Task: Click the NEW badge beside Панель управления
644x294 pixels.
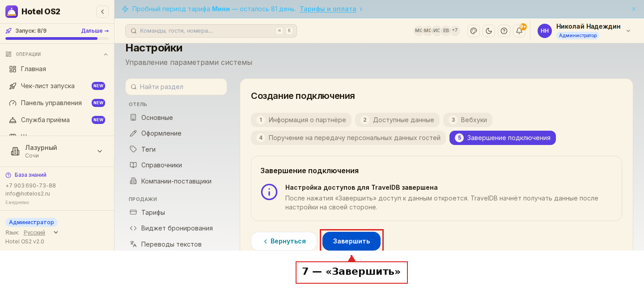Action: click(98, 103)
